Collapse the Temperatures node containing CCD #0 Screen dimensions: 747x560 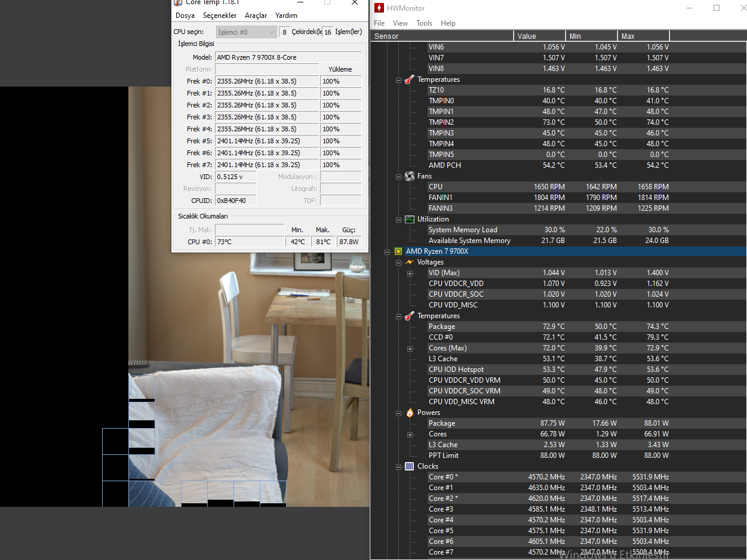[x=399, y=316]
